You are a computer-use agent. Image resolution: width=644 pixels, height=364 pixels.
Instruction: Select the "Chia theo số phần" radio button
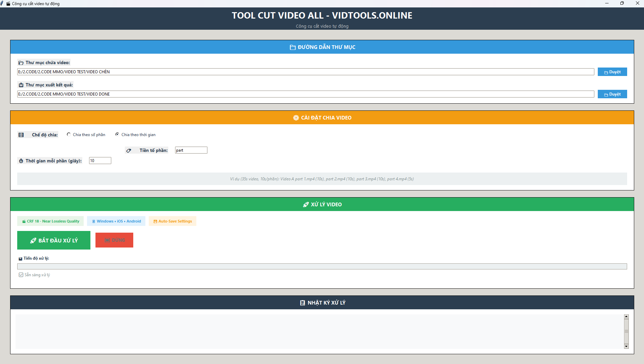coord(68,134)
